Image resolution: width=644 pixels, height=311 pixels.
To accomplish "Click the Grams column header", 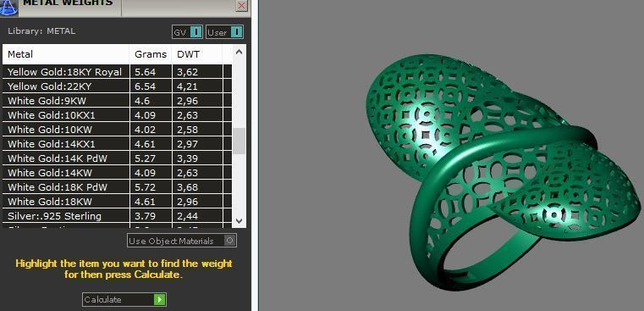I will 151,54.
